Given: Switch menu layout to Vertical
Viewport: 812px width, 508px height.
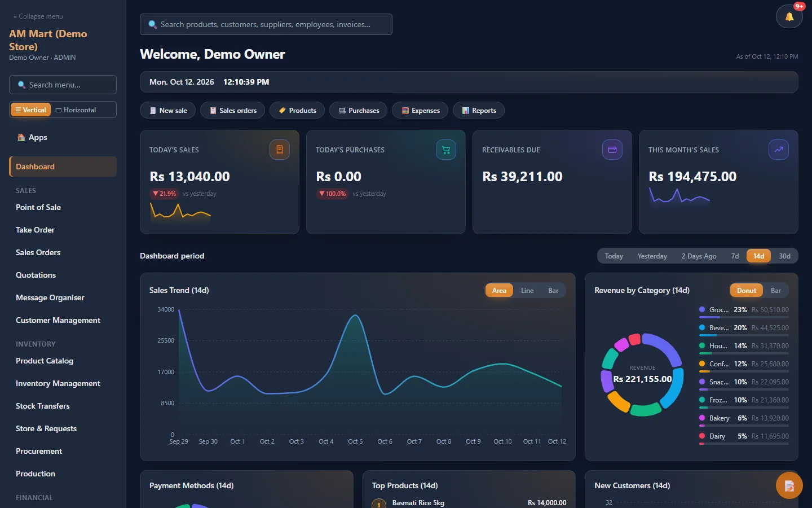Looking at the screenshot, I should tap(30, 110).
